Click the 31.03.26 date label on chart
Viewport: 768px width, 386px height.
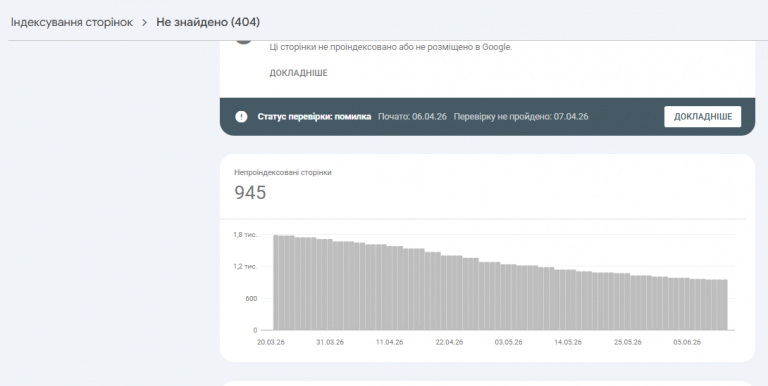click(x=330, y=342)
